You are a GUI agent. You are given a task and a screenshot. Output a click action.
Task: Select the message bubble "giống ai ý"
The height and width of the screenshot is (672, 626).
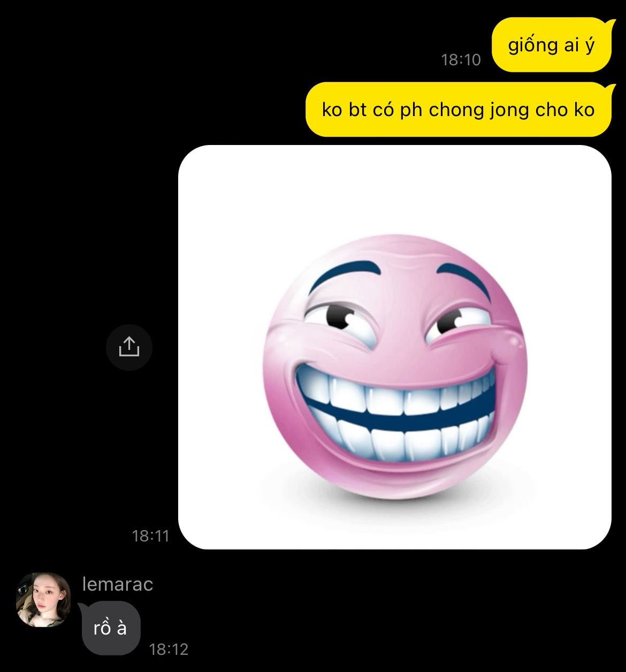pyautogui.click(x=552, y=45)
